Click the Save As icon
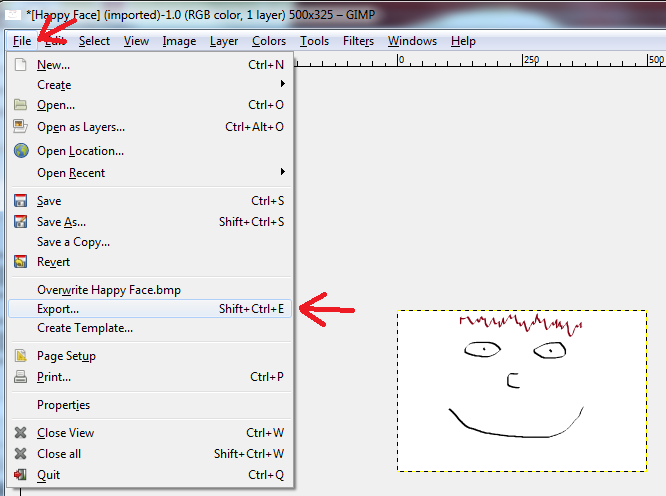The width and height of the screenshot is (666, 496). [20, 221]
